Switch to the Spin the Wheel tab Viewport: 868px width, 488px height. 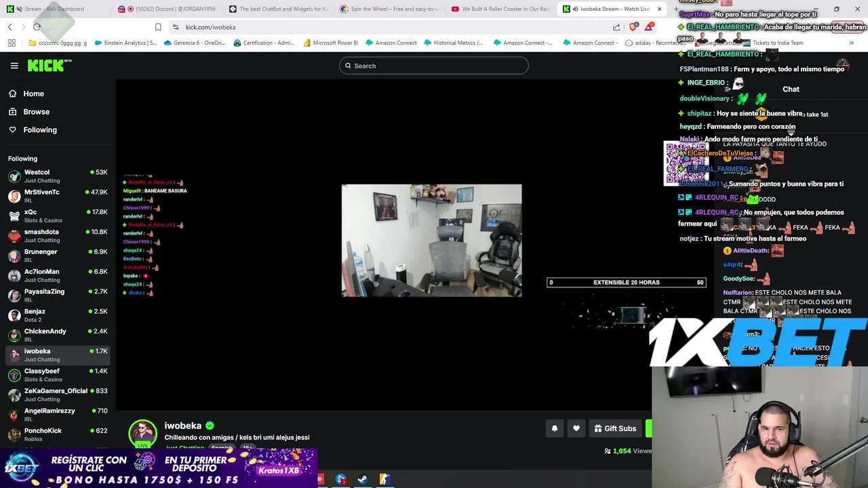(390, 9)
